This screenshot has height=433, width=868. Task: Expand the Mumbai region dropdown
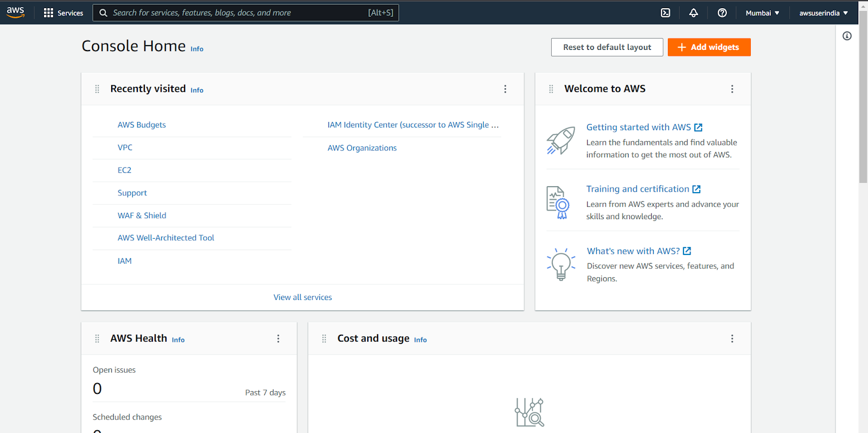pyautogui.click(x=762, y=13)
